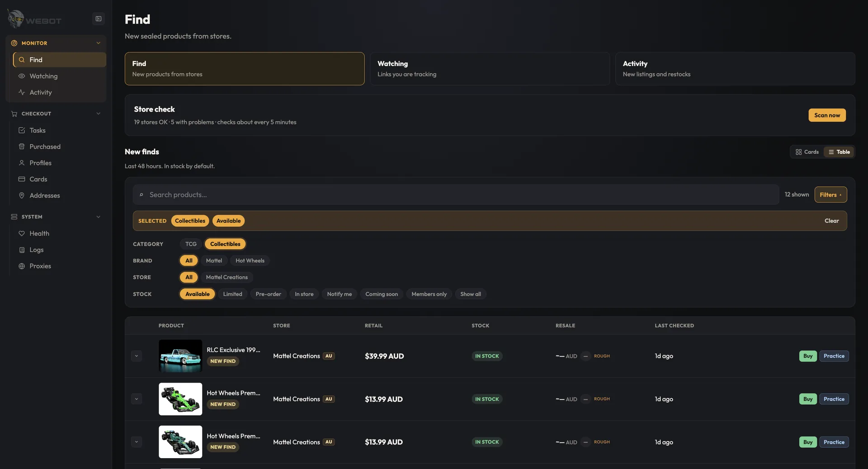868x469 pixels.
Task: Open the RLC Exclusive truck thumbnail
Action: tap(180, 356)
